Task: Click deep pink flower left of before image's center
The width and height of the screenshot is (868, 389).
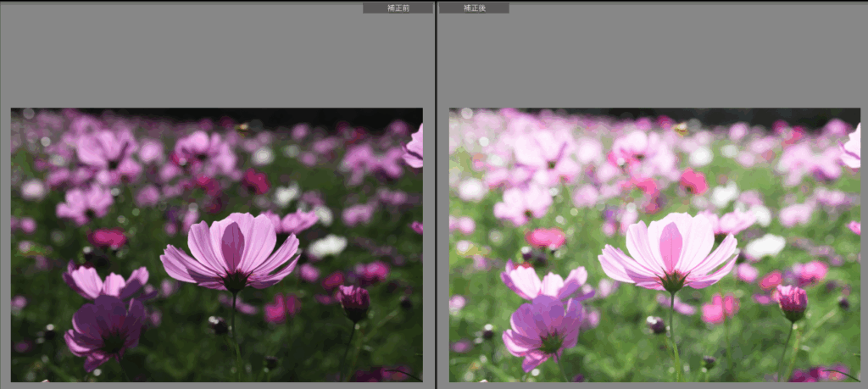Action: click(108, 238)
